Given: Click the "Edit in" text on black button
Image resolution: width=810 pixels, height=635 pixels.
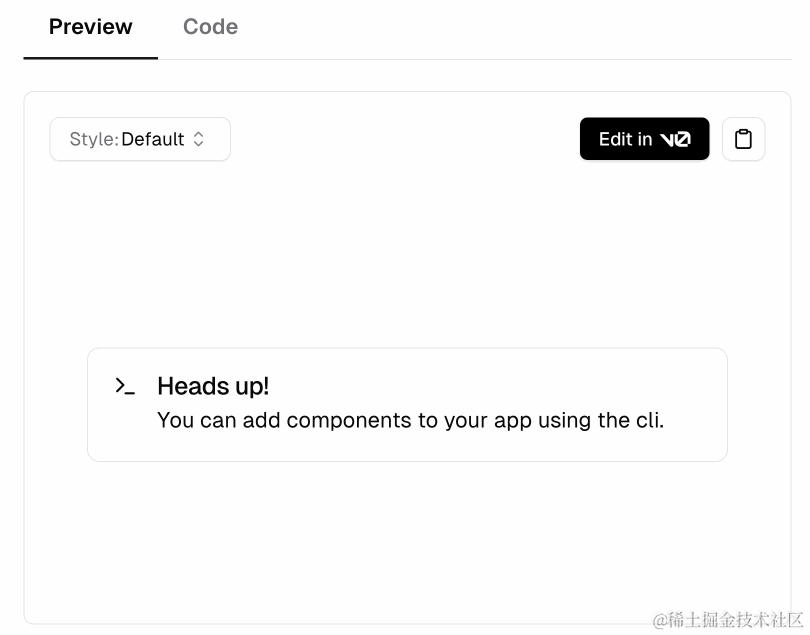Looking at the screenshot, I should pyautogui.click(x=625, y=139).
